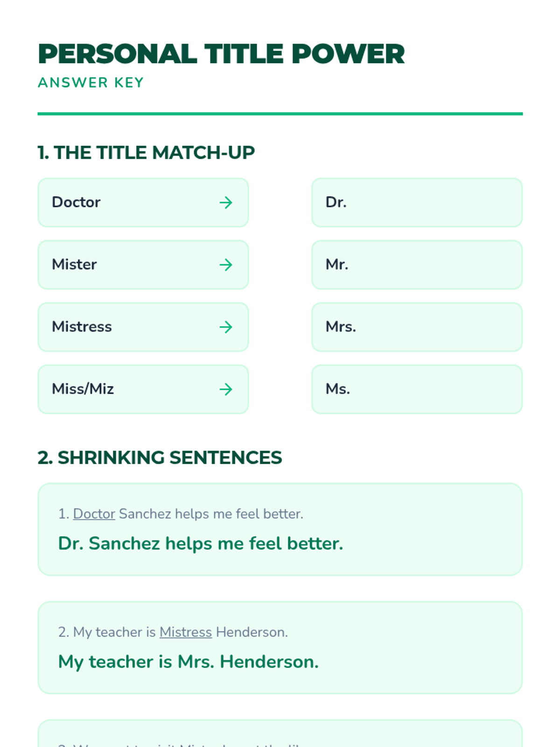Screen dimensions: 560x747
Task: Click 'The Title Match-Up' section heading
Action: point(146,153)
